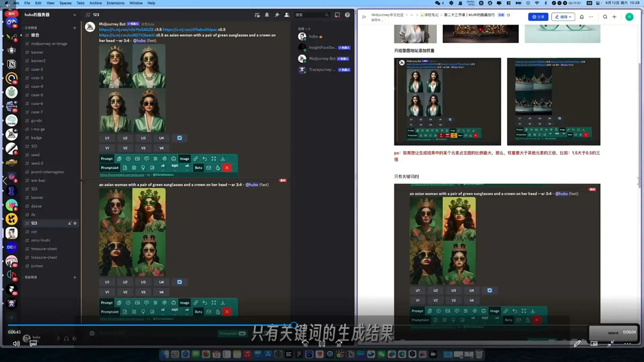Switch to the #treasure-chest channel

point(44,249)
